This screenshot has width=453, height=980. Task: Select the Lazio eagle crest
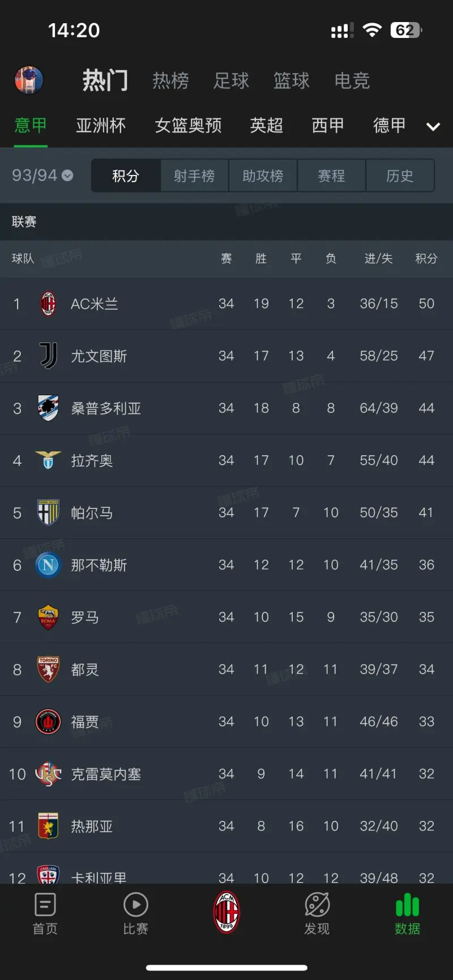(x=48, y=460)
